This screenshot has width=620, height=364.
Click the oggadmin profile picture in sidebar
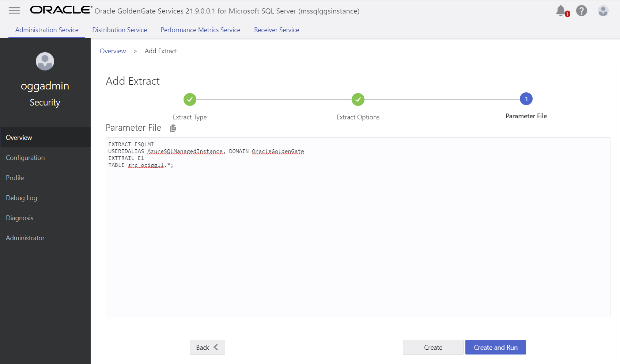[45, 61]
